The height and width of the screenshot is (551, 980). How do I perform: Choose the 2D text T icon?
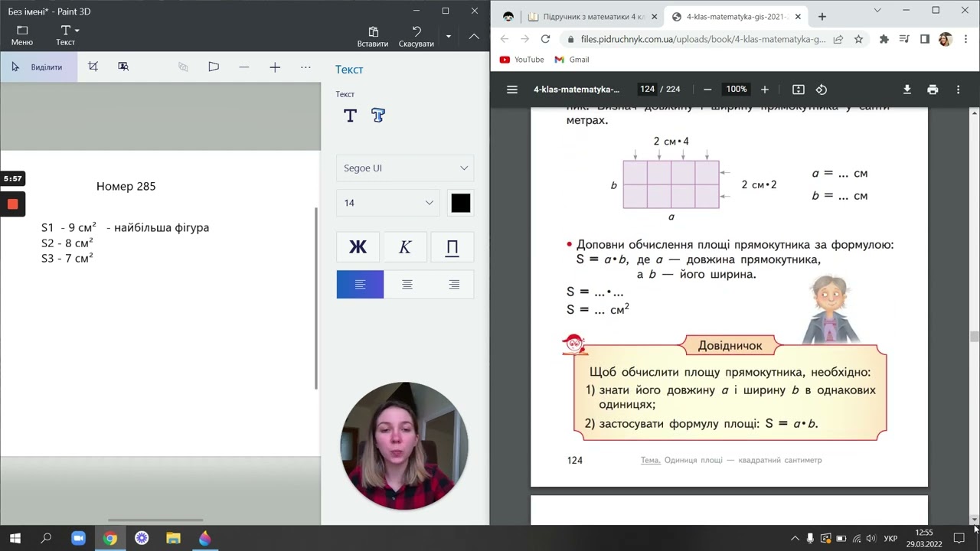tap(350, 116)
